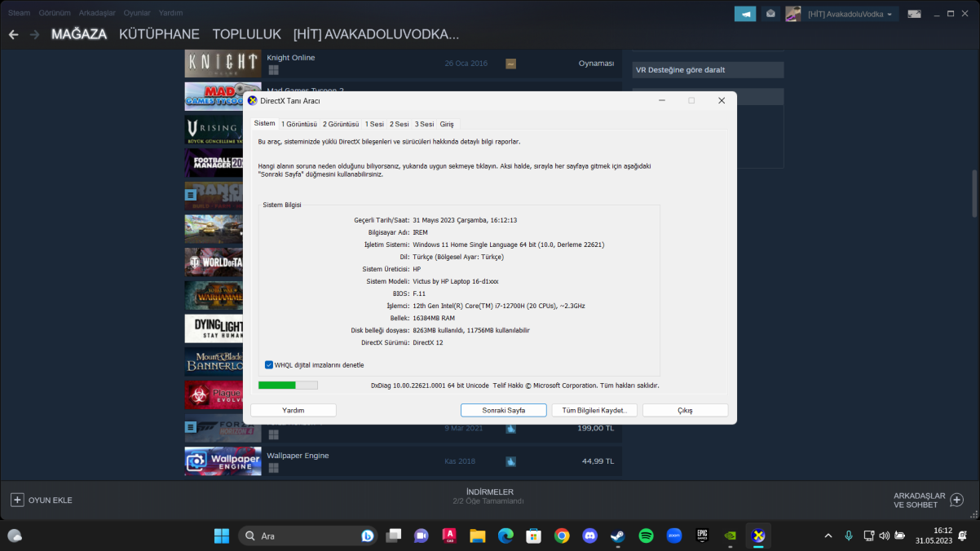Click VR Desteğine göre daralt filter
The image size is (980, 551).
click(708, 70)
